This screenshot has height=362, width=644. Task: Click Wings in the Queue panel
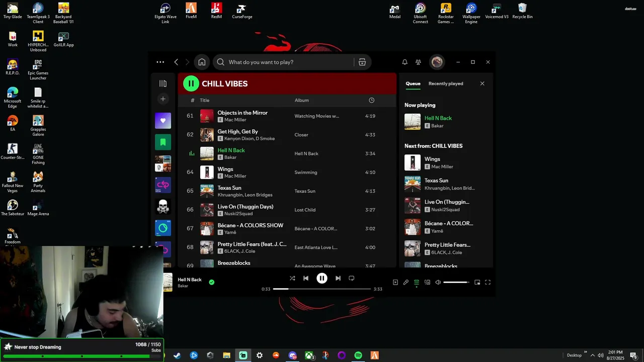pyautogui.click(x=432, y=159)
